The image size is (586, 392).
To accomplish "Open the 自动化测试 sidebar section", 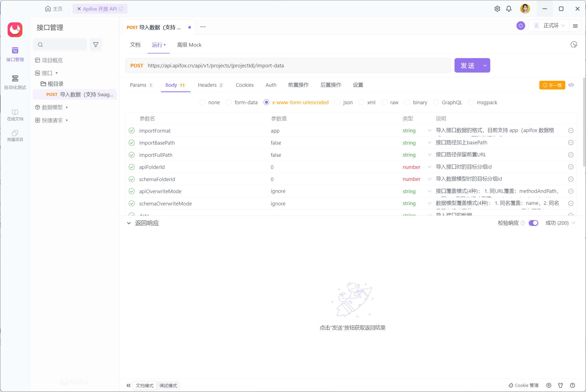I will click(x=15, y=82).
